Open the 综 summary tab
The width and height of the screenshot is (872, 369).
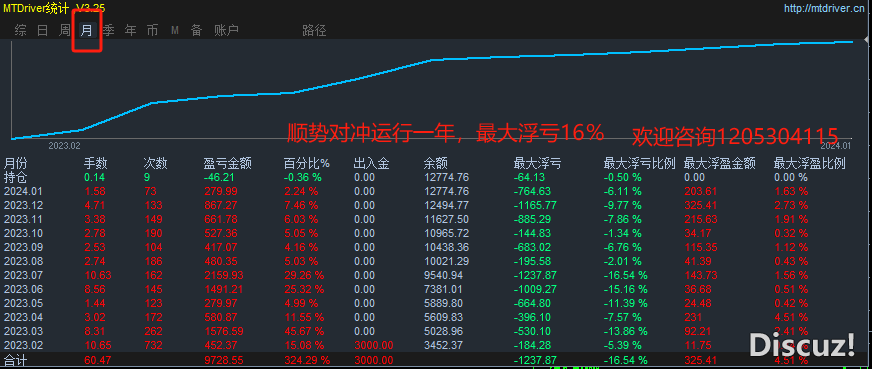coord(21,31)
